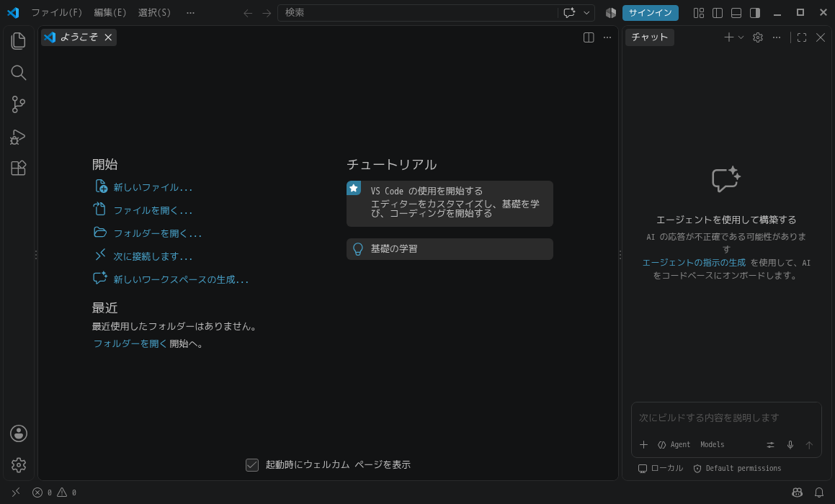Click the 検索 command center field
This screenshot has height=504, width=835.
[418, 12]
